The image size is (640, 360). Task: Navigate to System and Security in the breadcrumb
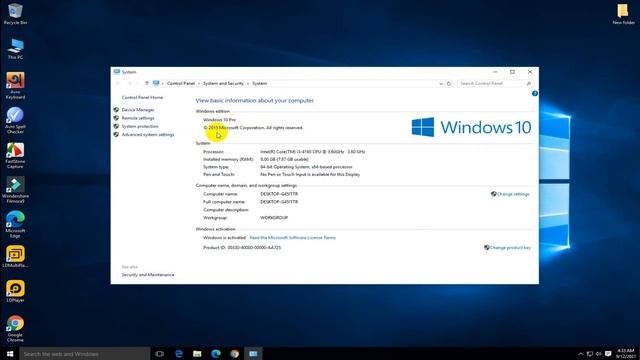223,83
